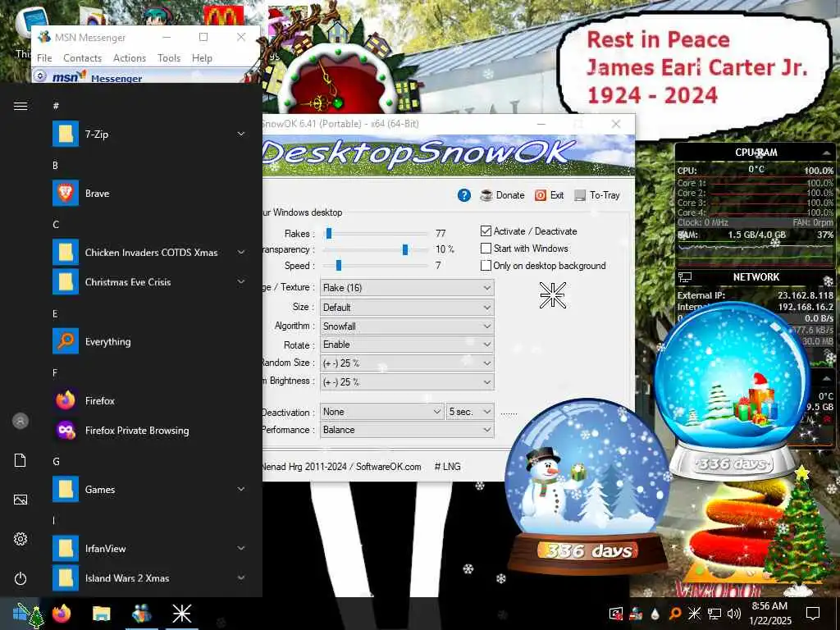840x630 pixels.
Task: Click the taskbar clock showing 8:56 AM
Action: click(x=769, y=614)
